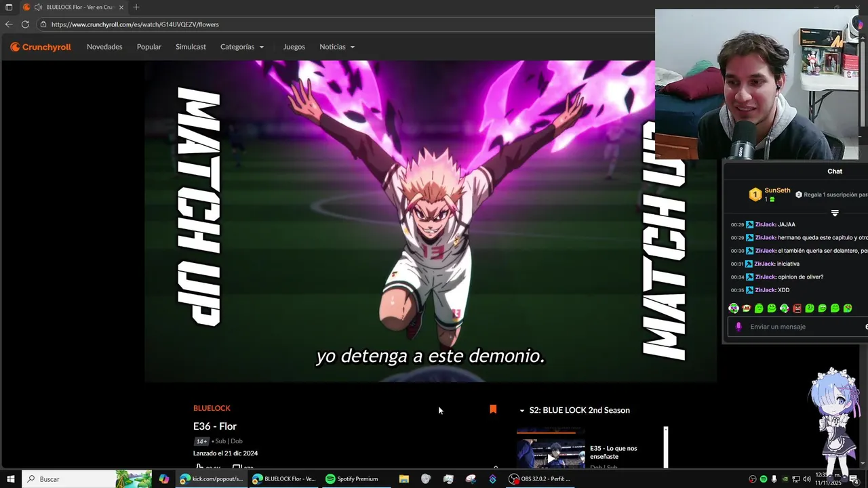The image size is (868, 488).
Task: Click ZirJack on the JAJAA message
Action: [765, 224]
